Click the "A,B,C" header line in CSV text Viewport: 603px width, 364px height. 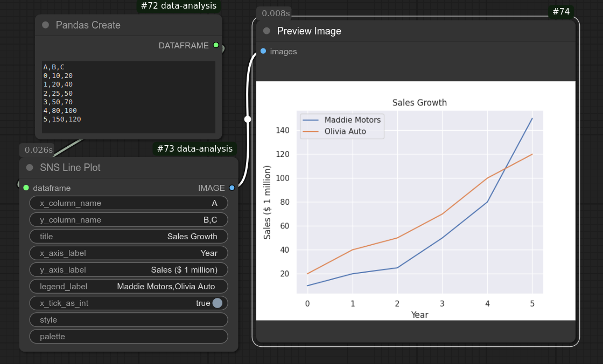54,67
